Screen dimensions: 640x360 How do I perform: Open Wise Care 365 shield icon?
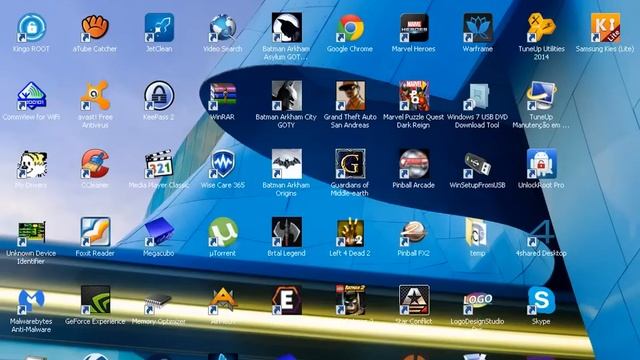click(x=222, y=164)
